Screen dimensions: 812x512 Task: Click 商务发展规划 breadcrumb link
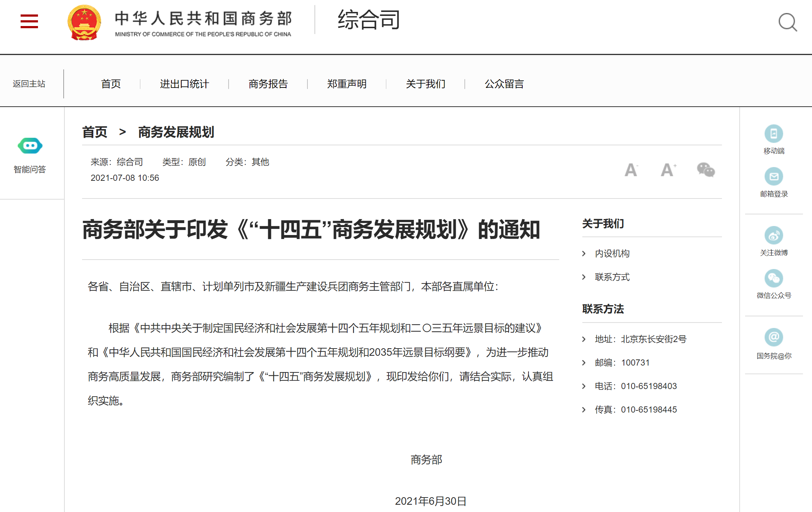(176, 132)
